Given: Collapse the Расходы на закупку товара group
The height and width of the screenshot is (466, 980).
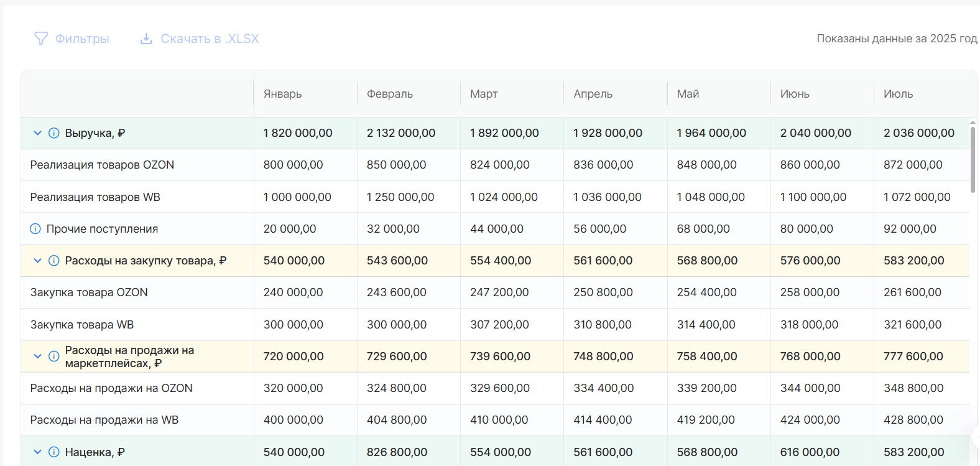Looking at the screenshot, I should (x=37, y=261).
